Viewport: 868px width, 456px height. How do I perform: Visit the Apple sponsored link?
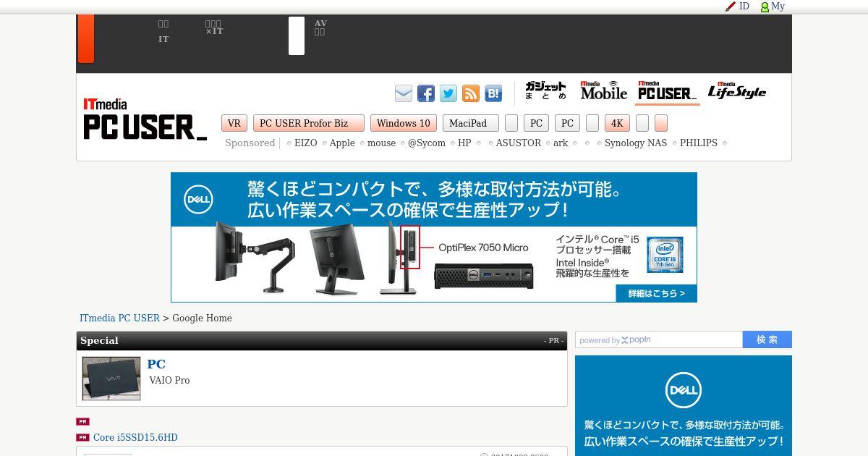pyautogui.click(x=342, y=143)
